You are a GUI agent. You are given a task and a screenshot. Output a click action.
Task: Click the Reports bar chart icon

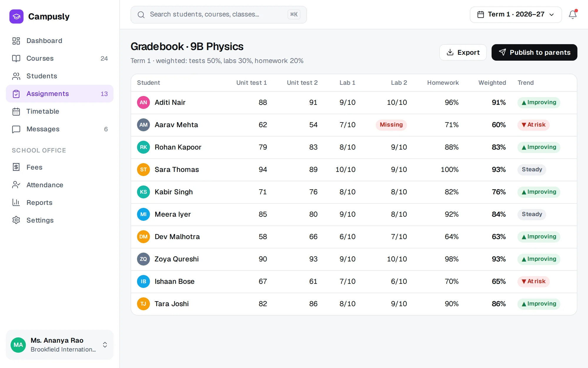[x=16, y=203]
